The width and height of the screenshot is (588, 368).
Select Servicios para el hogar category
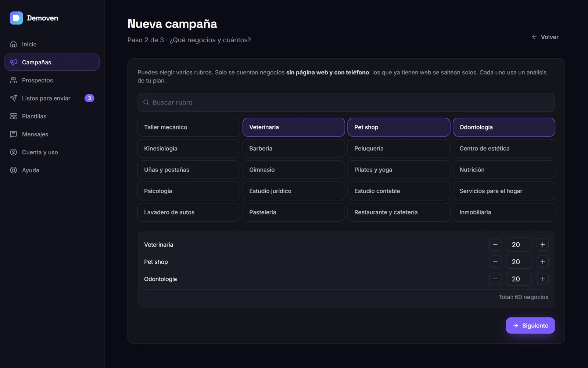[x=504, y=191]
